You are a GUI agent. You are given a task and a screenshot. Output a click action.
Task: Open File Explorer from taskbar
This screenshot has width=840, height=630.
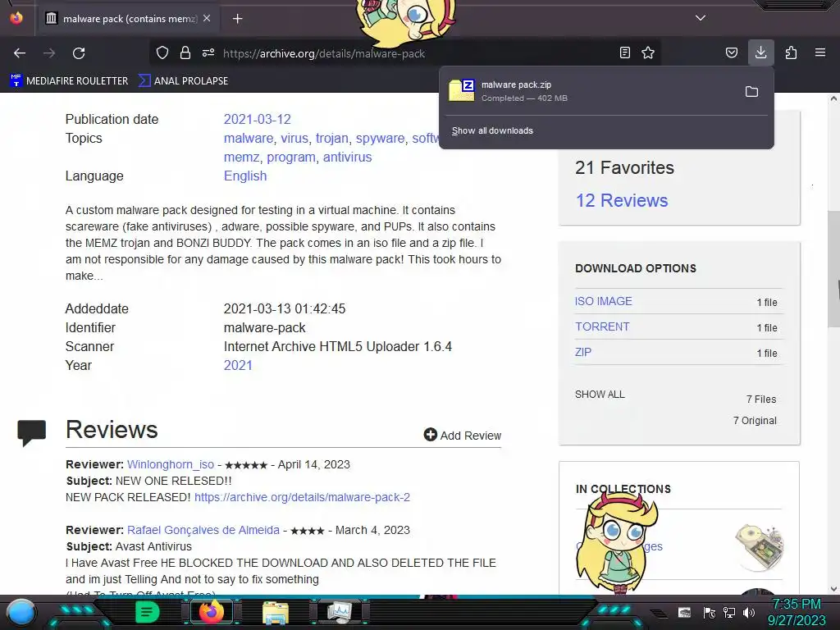276,613
